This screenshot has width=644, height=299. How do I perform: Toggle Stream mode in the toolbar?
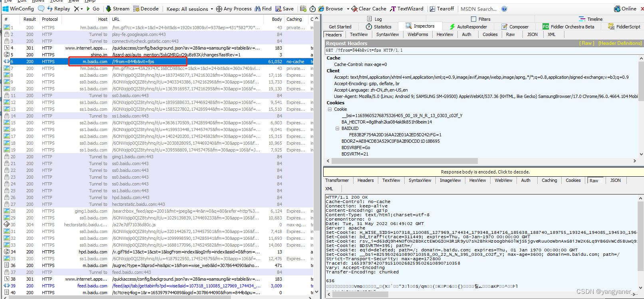[117, 8]
